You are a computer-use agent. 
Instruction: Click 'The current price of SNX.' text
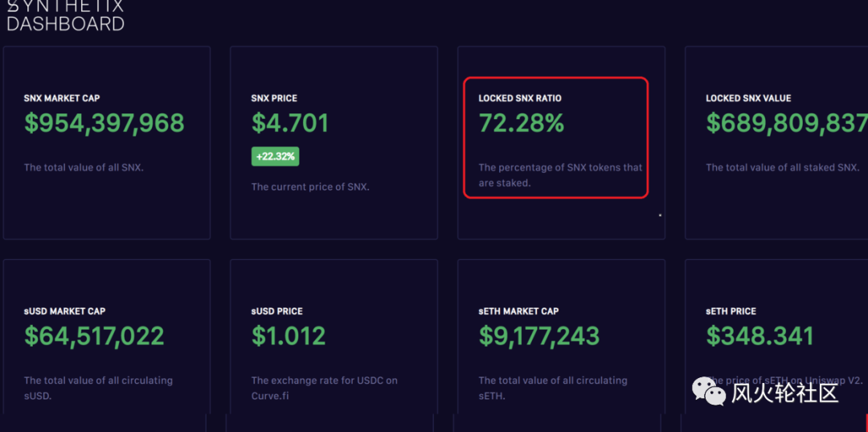[310, 187]
